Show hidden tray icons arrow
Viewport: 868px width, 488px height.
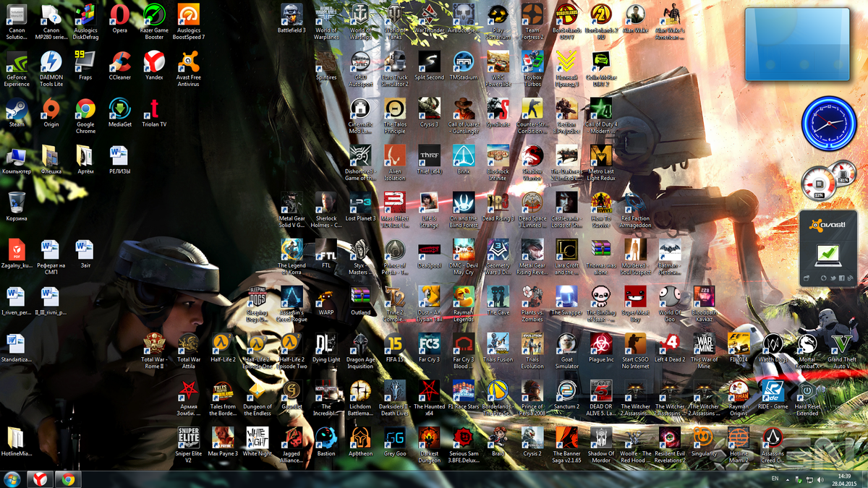click(x=789, y=479)
